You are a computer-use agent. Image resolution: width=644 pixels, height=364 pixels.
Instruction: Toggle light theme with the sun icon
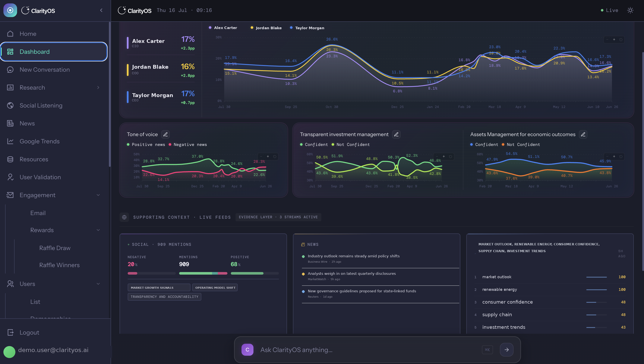(x=630, y=10)
